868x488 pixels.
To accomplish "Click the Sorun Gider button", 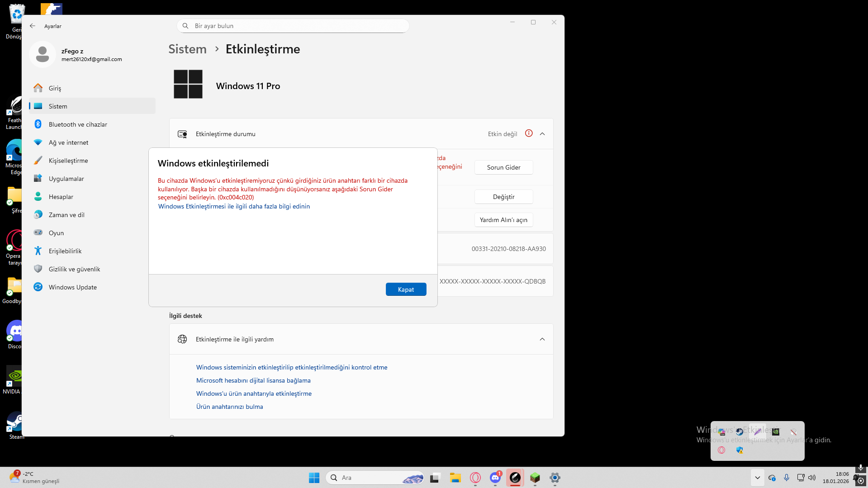I will (503, 167).
